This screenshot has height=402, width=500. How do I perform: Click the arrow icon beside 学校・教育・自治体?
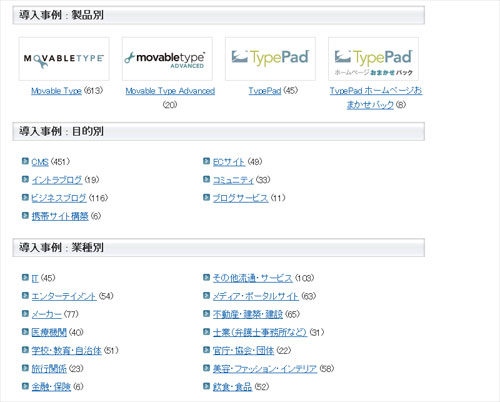pos(25,350)
